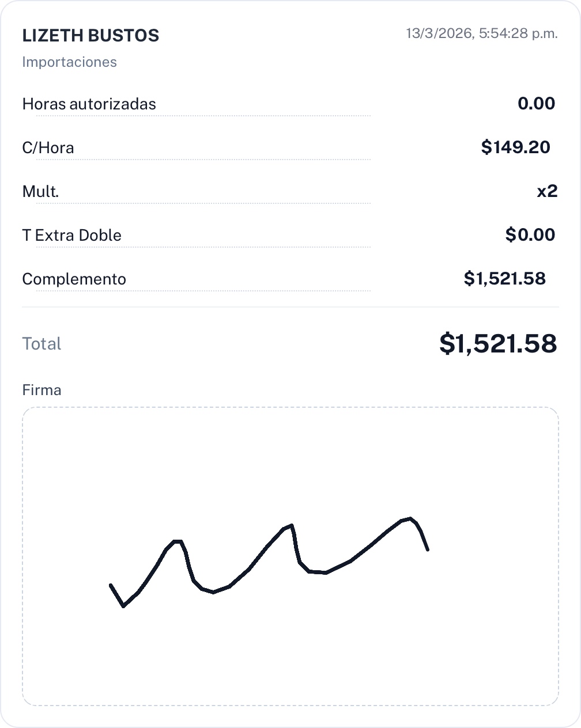The width and height of the screenshot is (581, 728).
Task: Select the x2 multiplier value
Action: [x=547, y=191]
